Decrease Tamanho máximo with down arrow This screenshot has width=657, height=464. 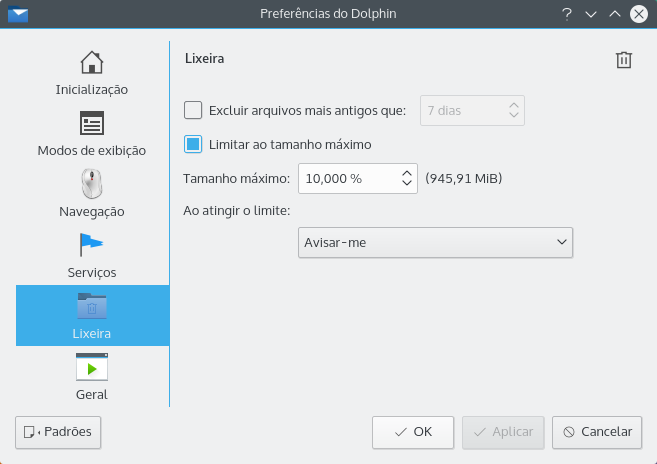coord(407,184)
